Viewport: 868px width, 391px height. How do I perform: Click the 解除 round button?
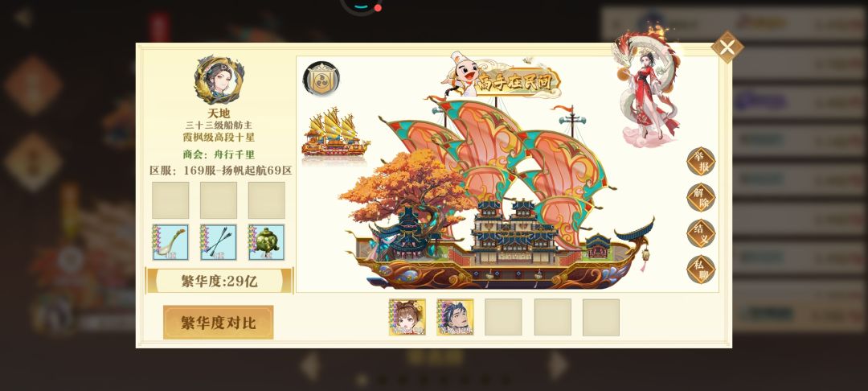[701, 197]
